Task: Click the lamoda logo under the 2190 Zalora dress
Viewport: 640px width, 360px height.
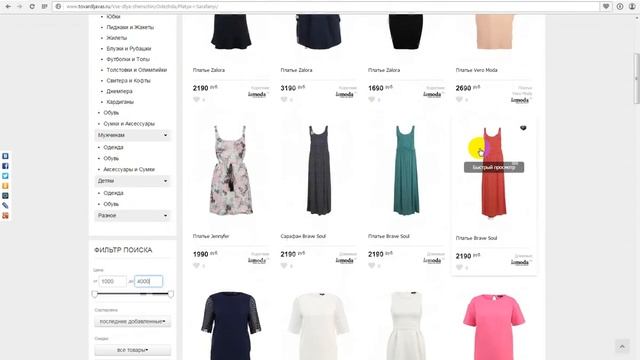Action: 257,94
